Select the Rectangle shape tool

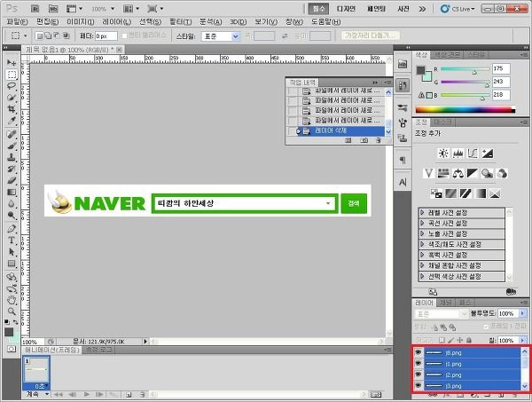12,264
